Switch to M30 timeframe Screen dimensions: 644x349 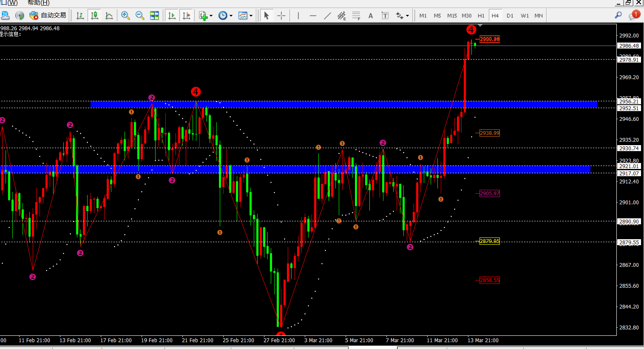pos(466,16)
